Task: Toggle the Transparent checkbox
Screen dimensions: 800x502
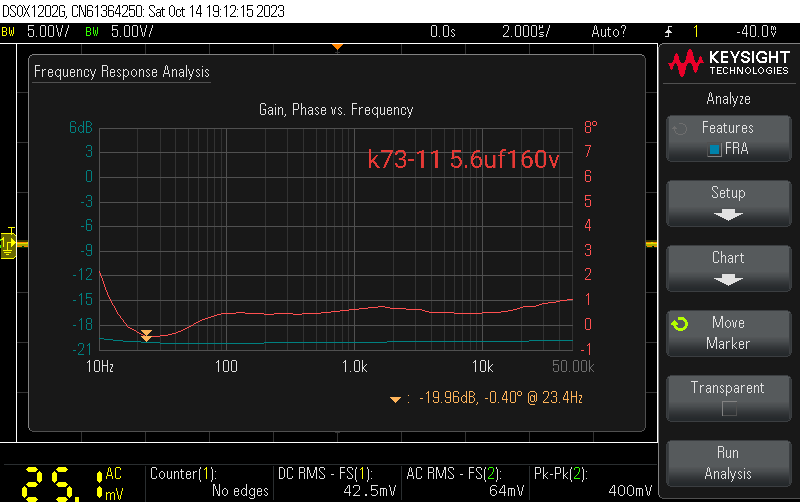Action: (729, 409)
